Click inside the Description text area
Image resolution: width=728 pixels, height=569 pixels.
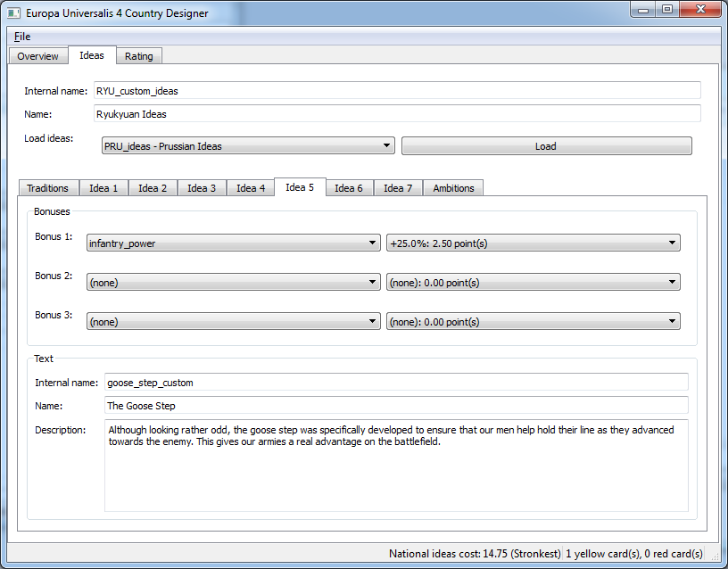coord(396,466)
